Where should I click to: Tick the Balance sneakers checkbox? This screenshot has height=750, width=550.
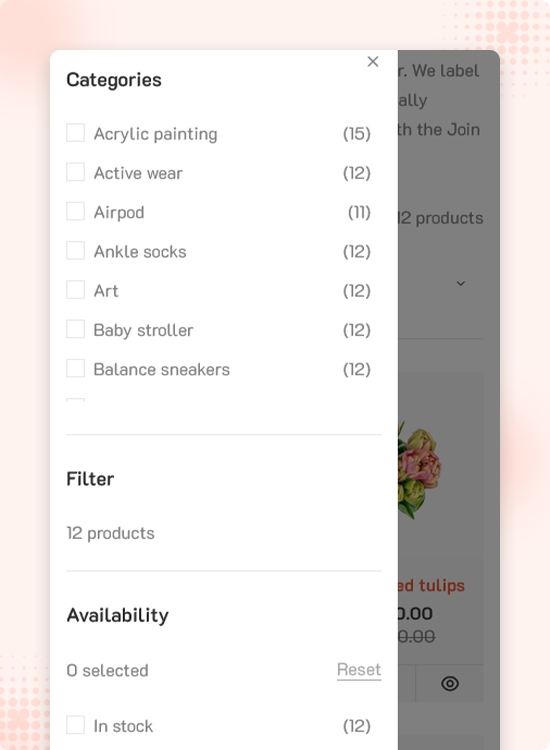[x=76, y=368]
